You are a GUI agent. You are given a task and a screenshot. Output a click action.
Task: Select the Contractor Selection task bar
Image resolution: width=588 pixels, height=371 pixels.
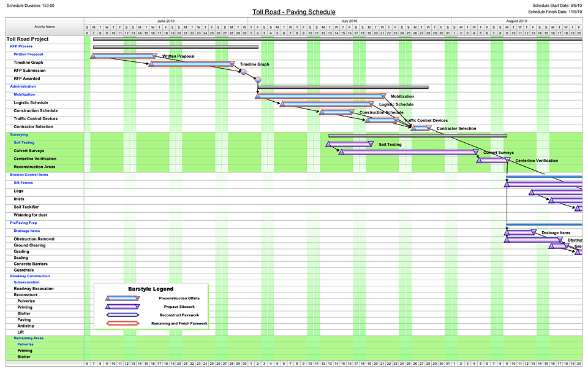[421, 128]
